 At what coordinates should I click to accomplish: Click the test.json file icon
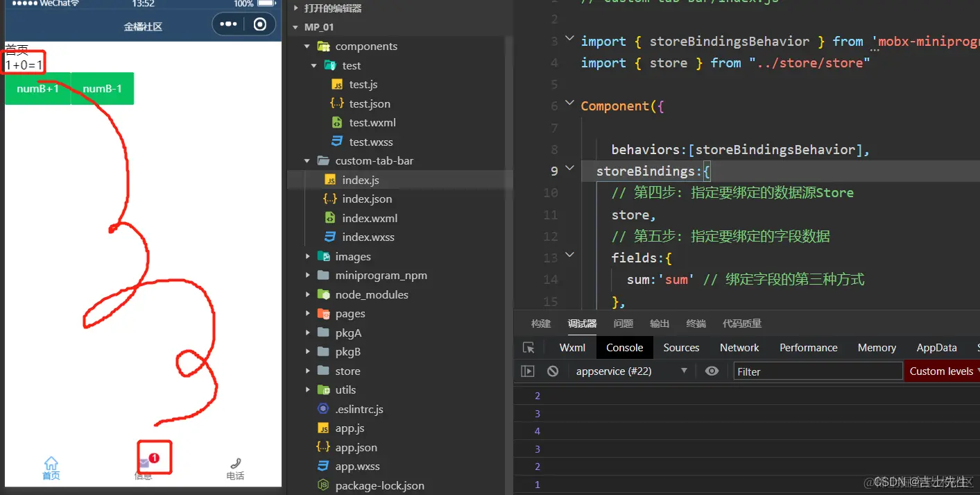[x=337, y=103]
